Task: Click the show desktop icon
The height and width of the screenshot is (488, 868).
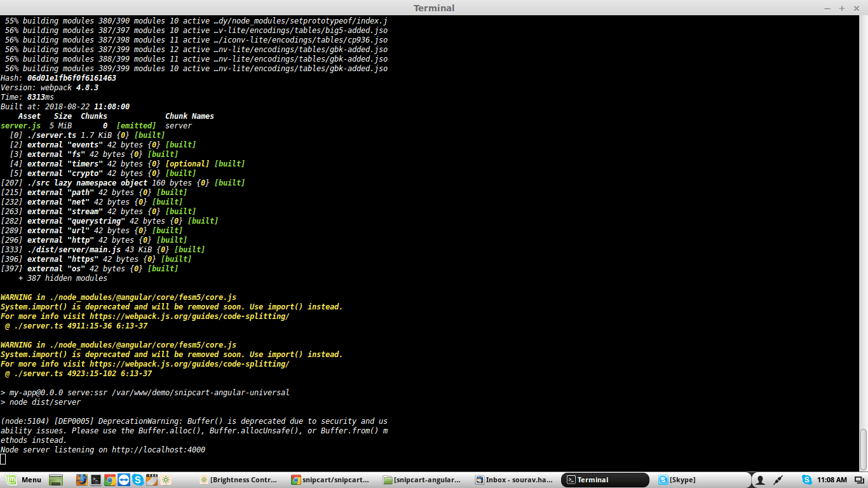Action: pos(56,480)
